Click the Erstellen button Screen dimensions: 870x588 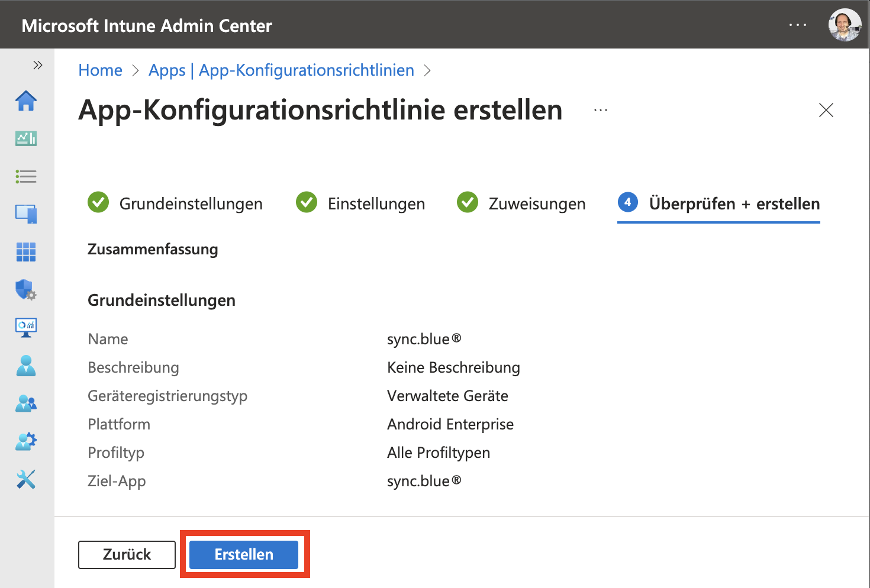tap(244, 554)
